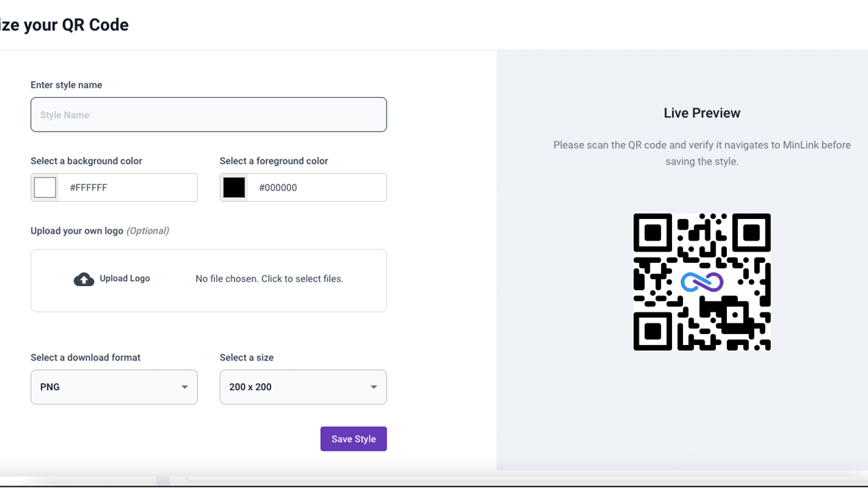Click the Live Preview heading
This screenshot has width=868, height=488.
tap(702, 113)
